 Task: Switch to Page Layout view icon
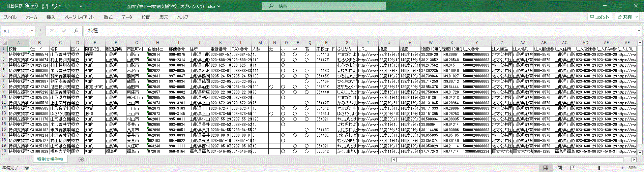[559, 168]
